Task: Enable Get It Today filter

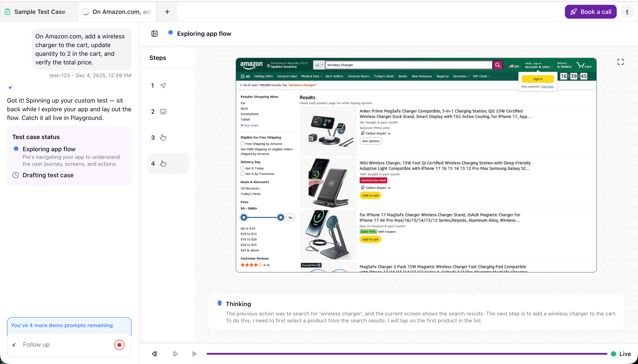Action: click(x=242, y=168)
